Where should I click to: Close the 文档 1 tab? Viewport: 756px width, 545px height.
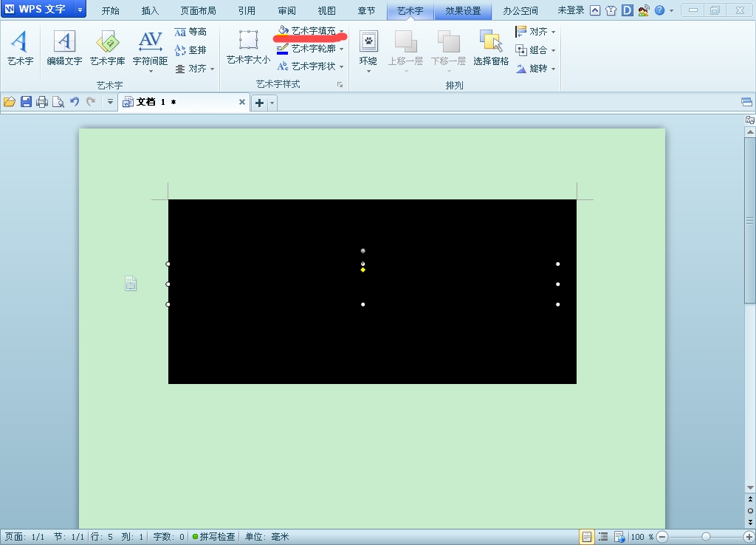pos(242,102)
